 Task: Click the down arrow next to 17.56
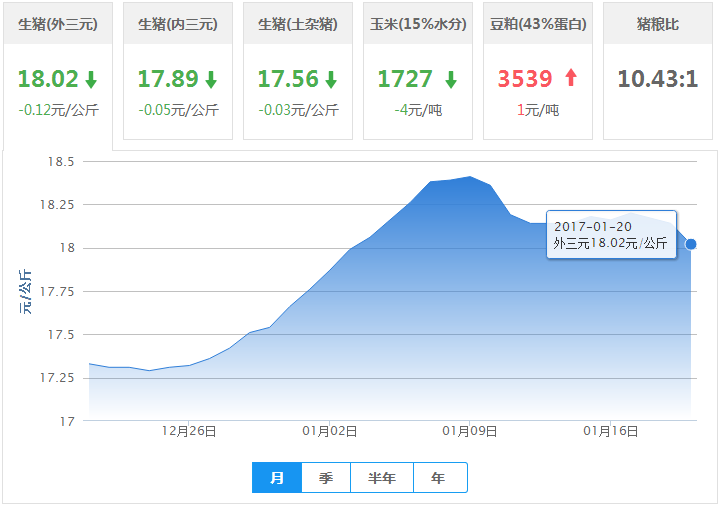pos(331,80)
